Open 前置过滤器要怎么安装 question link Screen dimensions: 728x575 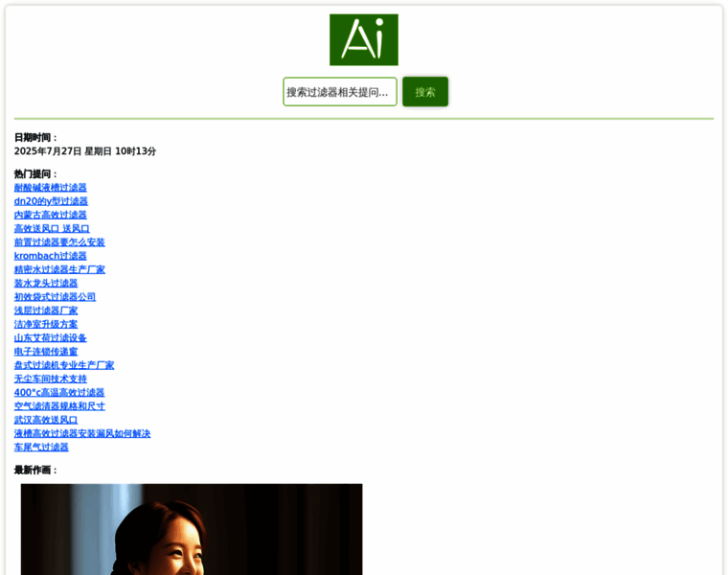tap(59, 242)
